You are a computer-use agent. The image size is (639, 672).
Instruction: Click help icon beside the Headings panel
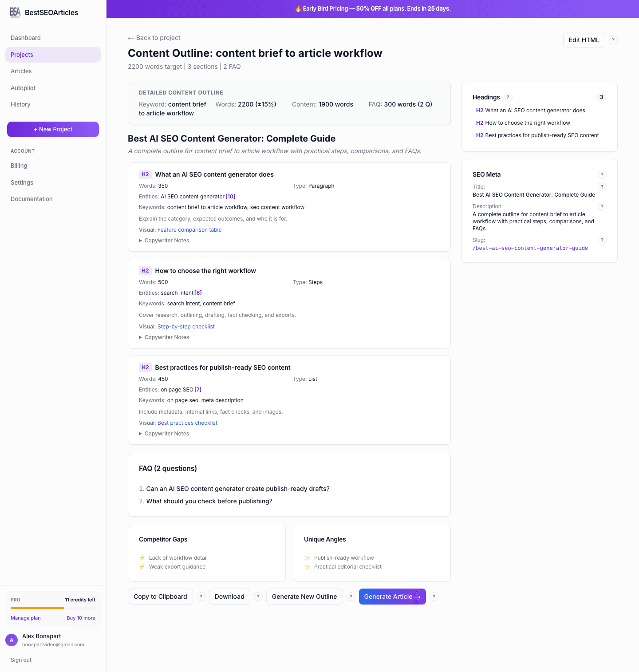[x=507, y=97]
